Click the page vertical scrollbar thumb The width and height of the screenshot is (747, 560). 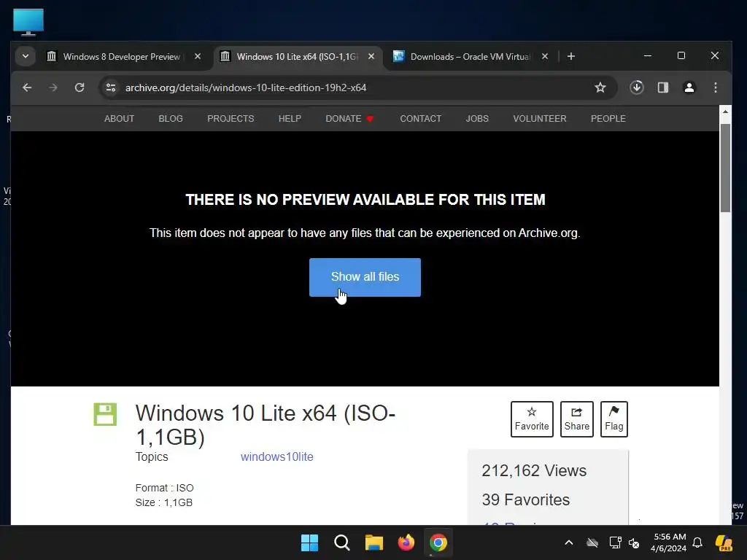(725, 168)
